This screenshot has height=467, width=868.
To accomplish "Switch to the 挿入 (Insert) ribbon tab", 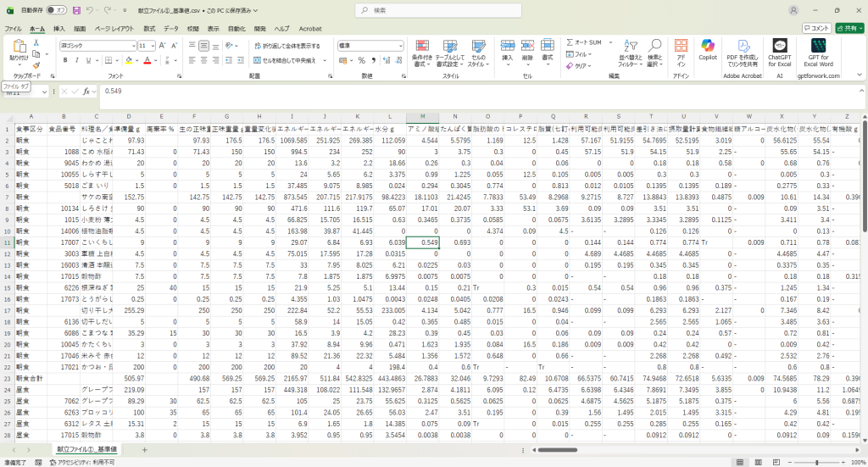I will (x=59, y=28).
